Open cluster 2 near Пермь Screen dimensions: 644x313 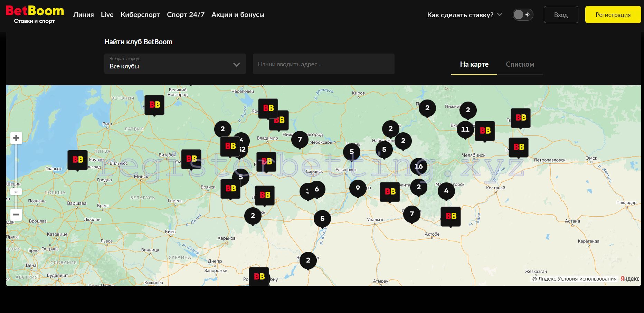pyautogui.click(x=427, y=108)
